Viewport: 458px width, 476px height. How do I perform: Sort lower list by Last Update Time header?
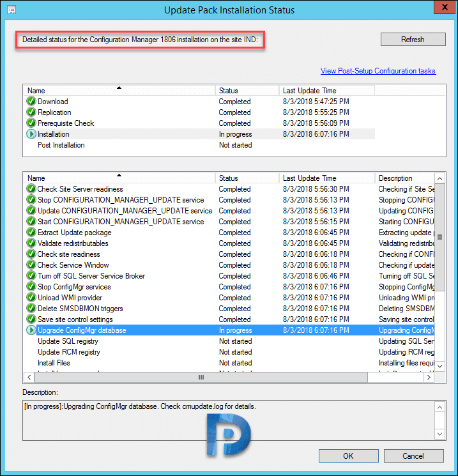pyautogui.click(x=327, y=178)
